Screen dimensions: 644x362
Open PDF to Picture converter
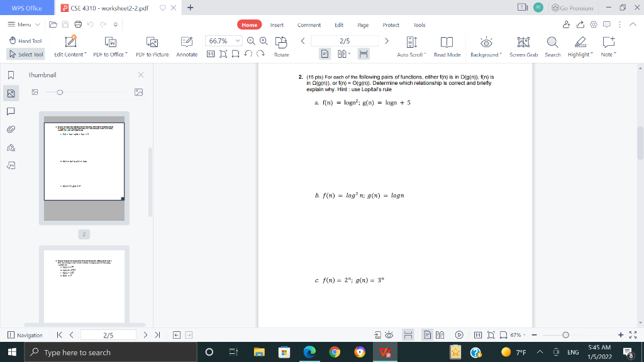click(151, 45)
